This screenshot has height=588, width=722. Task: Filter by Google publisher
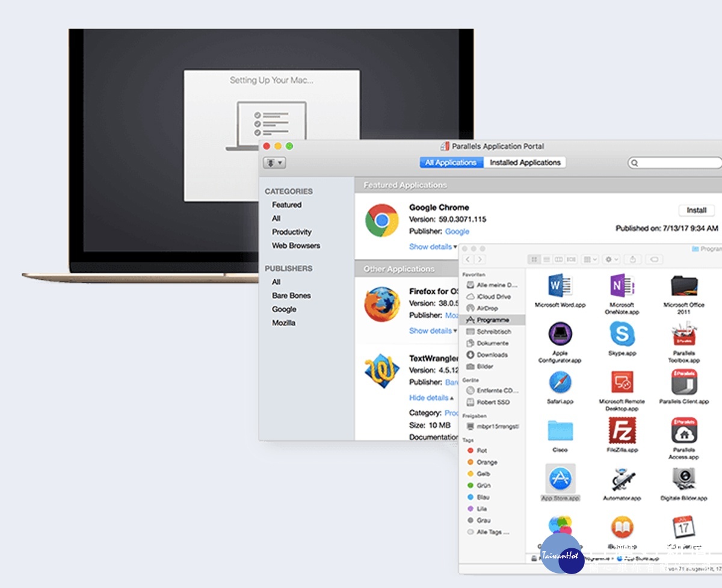pyautogui.click(x=284, y=309)
